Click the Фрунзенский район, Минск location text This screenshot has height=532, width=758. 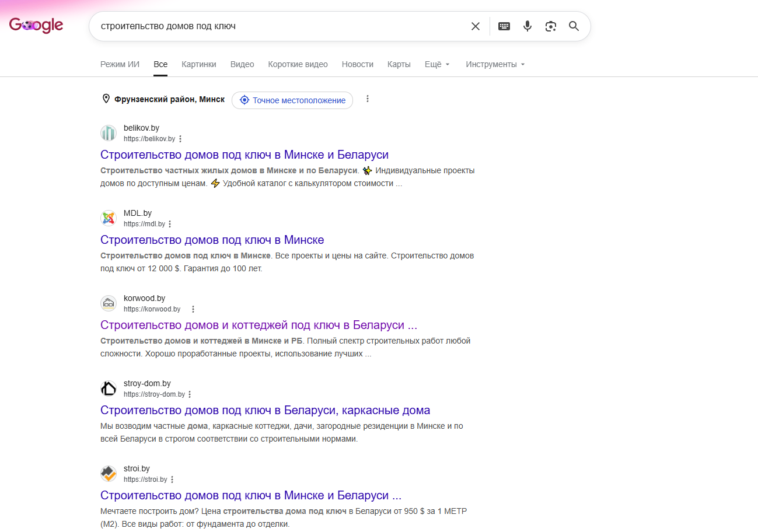170,99
